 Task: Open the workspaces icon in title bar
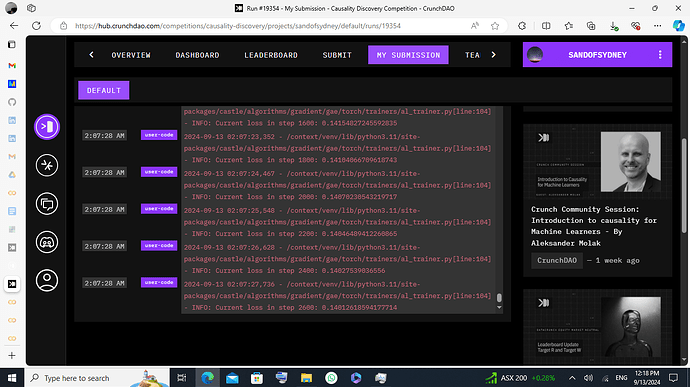31,8
